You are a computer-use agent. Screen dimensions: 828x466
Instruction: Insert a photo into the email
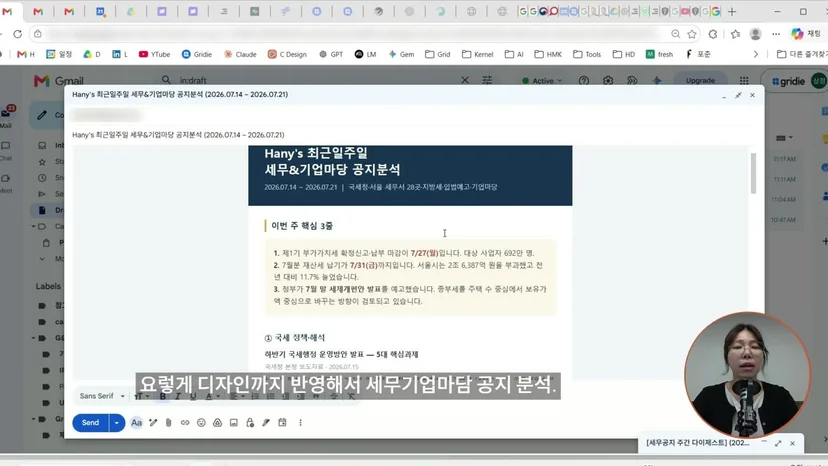point(234,423)
